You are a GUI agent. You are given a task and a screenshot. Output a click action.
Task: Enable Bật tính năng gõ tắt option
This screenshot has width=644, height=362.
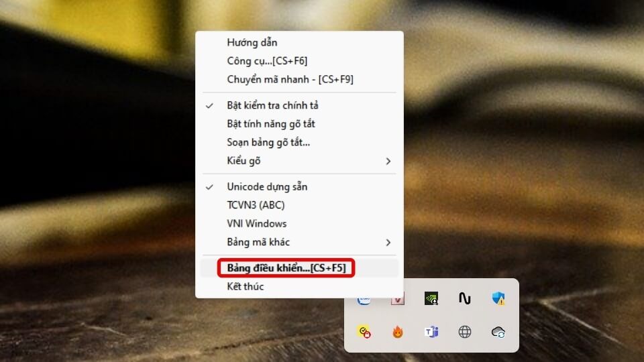(271, 124)
